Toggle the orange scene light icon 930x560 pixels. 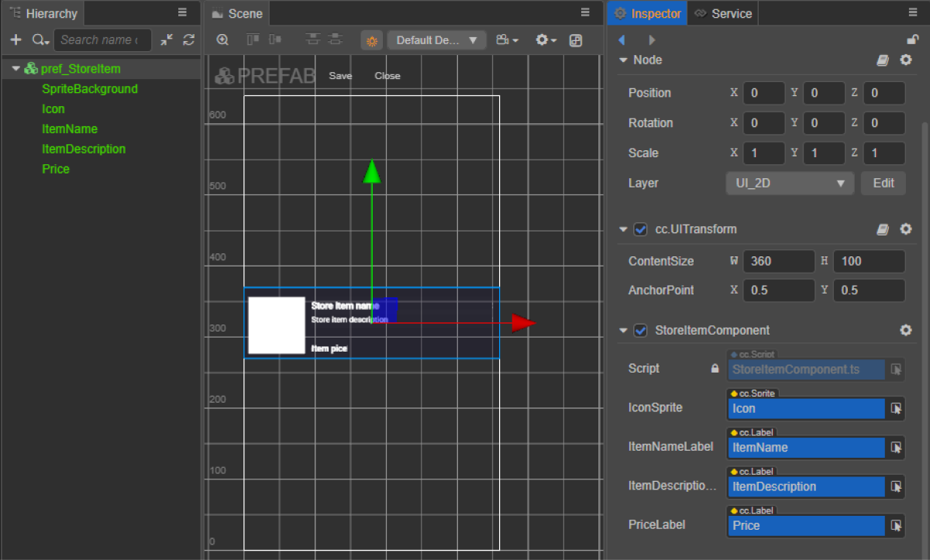tap(372, 41)
